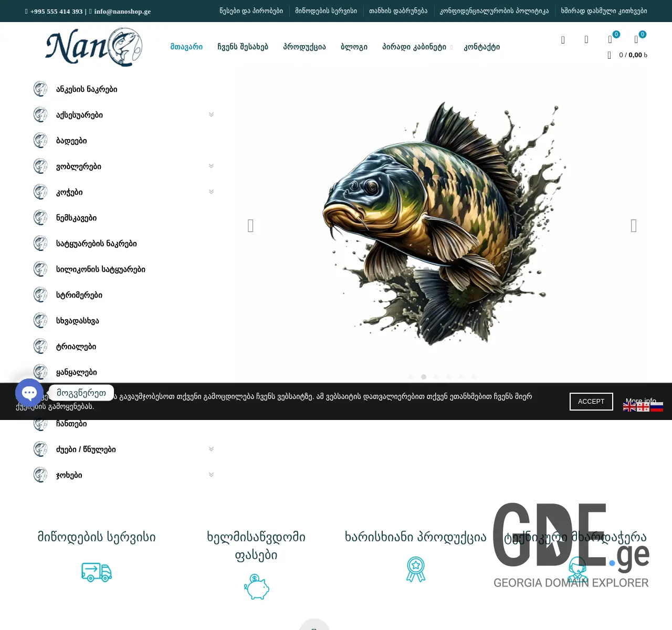Open the ბლოგი menu item
Image resolution: width=672 pixels, height=630 pixels.
[x=354, y=47]
